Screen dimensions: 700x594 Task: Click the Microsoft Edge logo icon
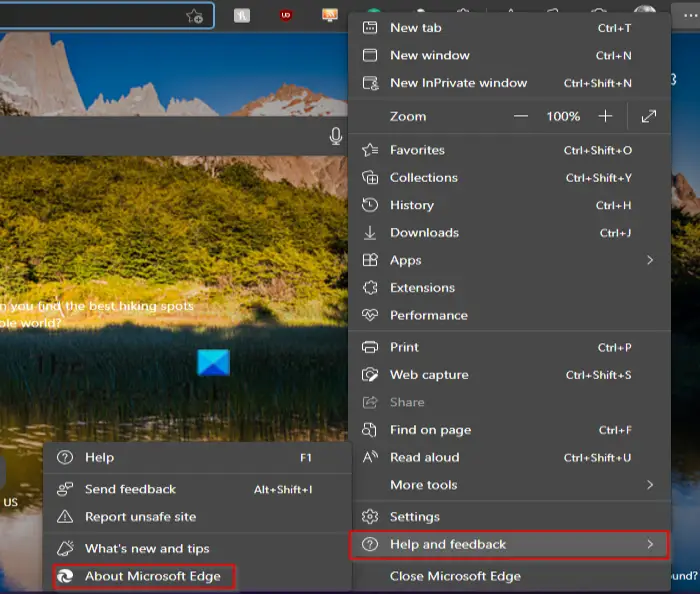coord(65,576)
